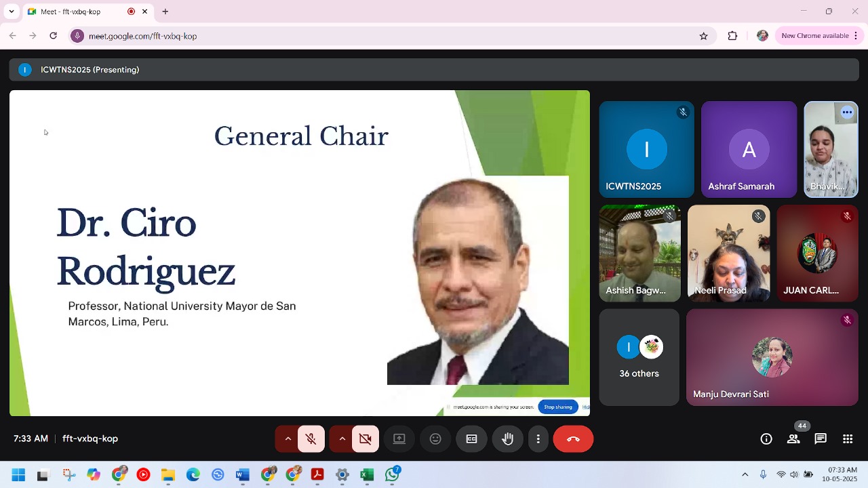Open the emoji reactions panel

pyautogui.click(x=435, y=439)
